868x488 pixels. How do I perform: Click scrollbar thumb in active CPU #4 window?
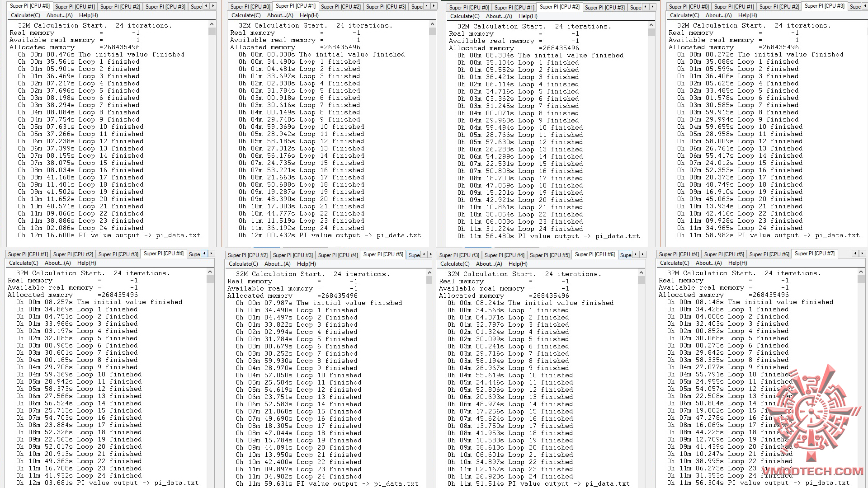click(210, 279)
